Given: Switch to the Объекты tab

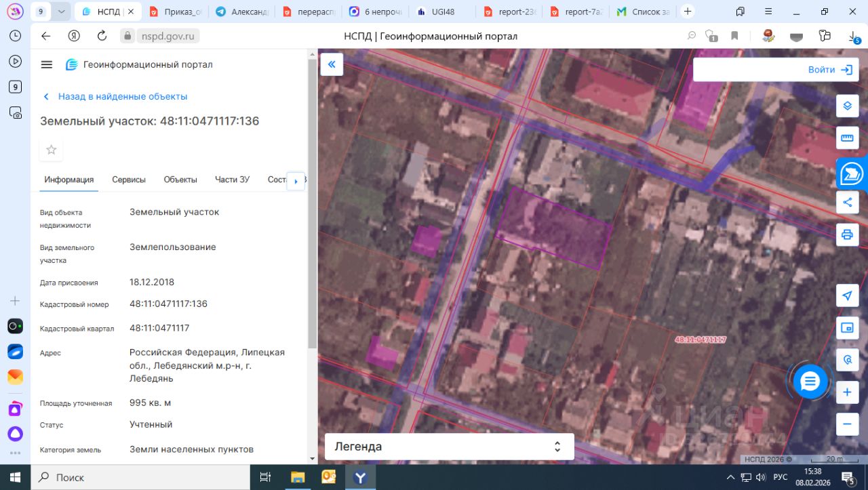Looking at the screenshot, I should pos(180,180).
